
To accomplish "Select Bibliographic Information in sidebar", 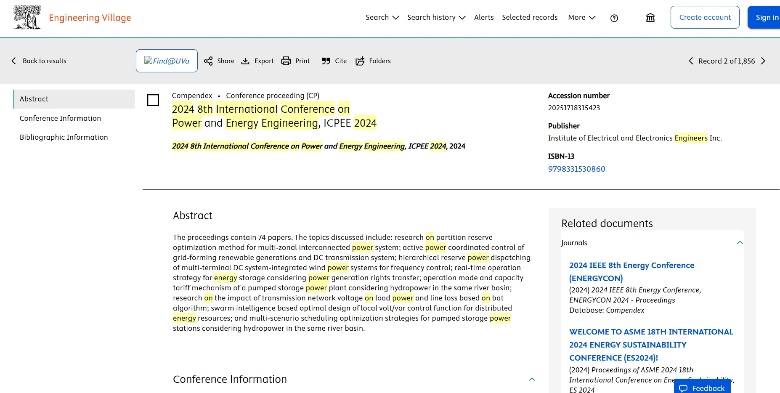I will point(64,137).
